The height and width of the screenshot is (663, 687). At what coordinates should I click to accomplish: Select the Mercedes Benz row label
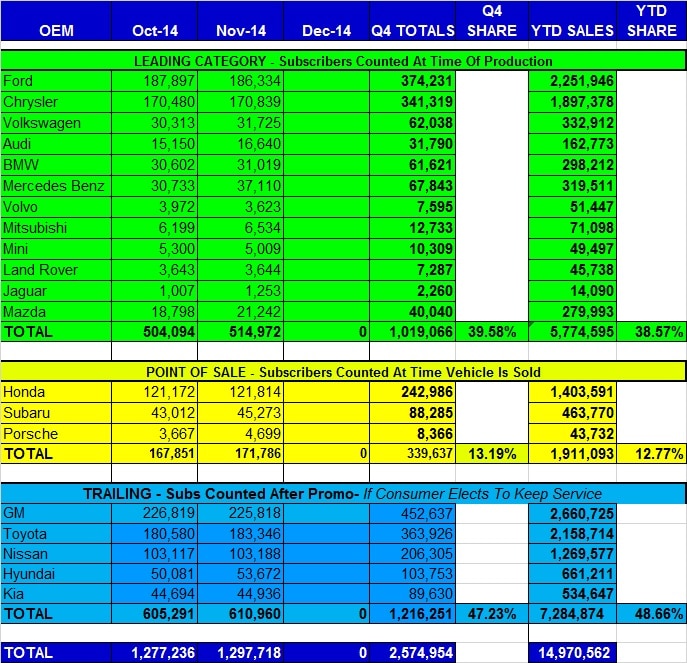(x=56, y=186)
